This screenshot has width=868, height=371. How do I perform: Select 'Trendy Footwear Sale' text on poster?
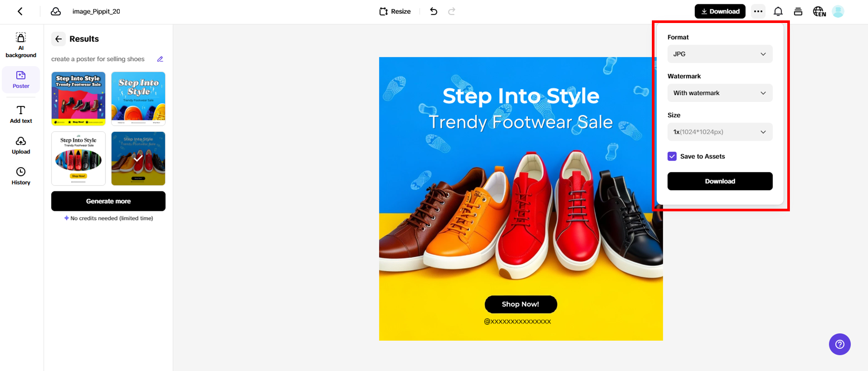pos(521,122)
